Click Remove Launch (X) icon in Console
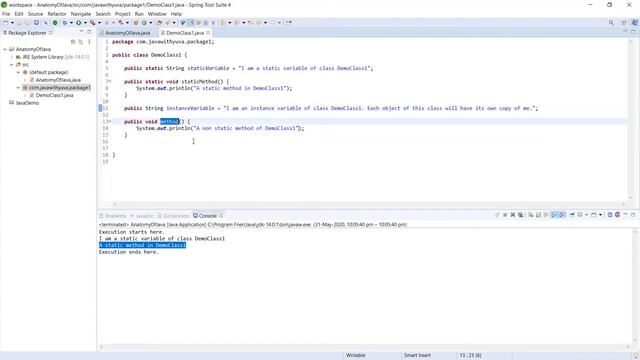 [513, 215]
